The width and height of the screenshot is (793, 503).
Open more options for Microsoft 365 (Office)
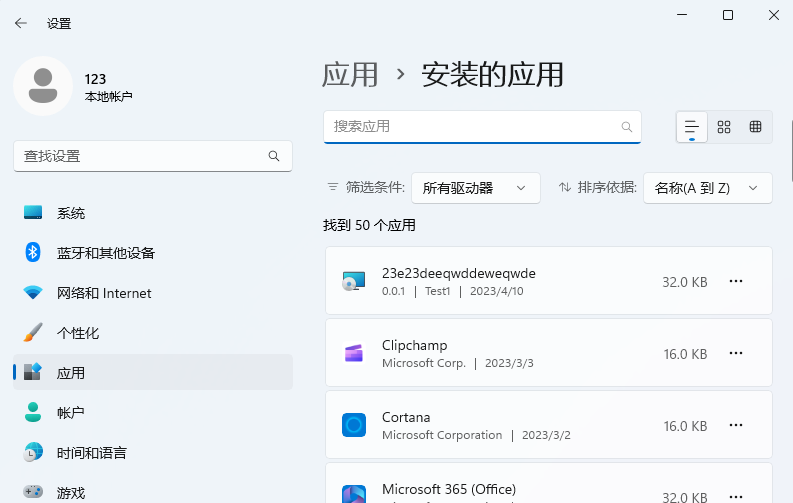coord(736,496)
